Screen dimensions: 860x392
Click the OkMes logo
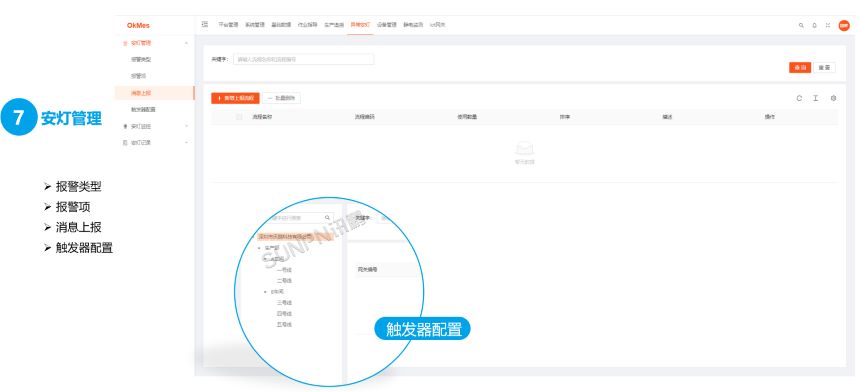pos(138,25)
